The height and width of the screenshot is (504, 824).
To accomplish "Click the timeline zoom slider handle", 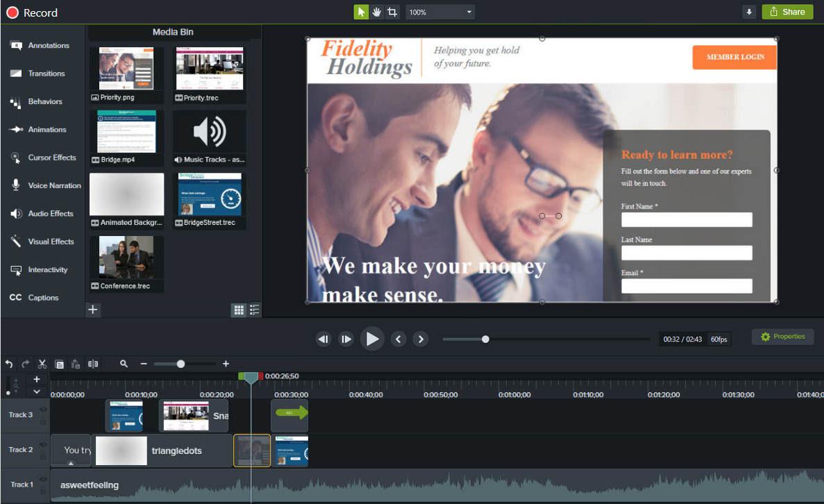I will coord(180,364).
